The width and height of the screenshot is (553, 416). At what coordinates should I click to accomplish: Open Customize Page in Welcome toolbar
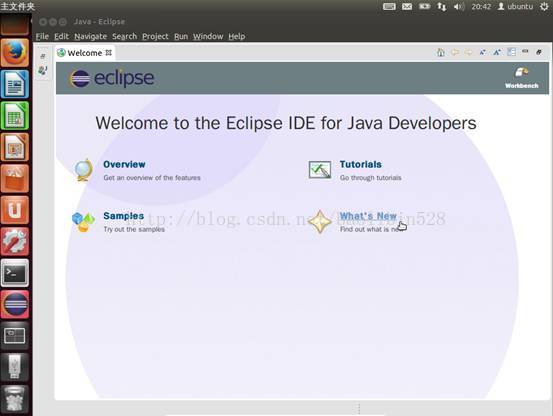click(x=511, y=52)
